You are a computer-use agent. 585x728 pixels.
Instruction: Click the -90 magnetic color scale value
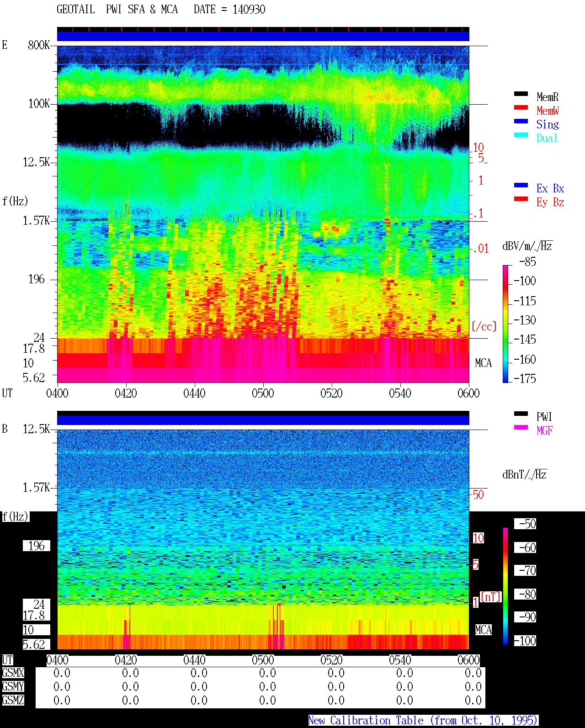(x=526, y=617)
